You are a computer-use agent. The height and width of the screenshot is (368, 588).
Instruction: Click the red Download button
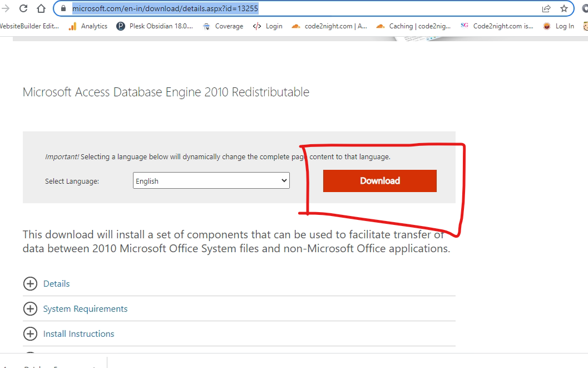coord(380,181)
